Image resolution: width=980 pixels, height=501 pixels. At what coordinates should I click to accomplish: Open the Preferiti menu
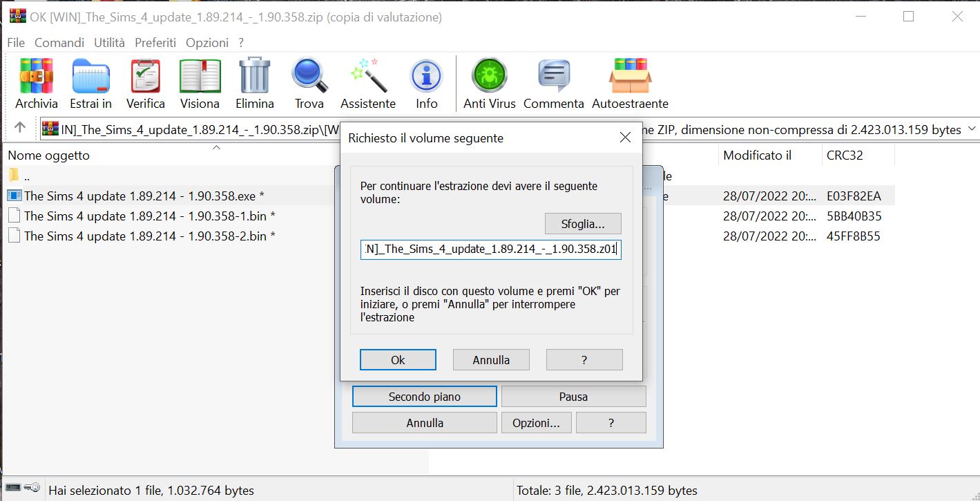pos(155,42)
